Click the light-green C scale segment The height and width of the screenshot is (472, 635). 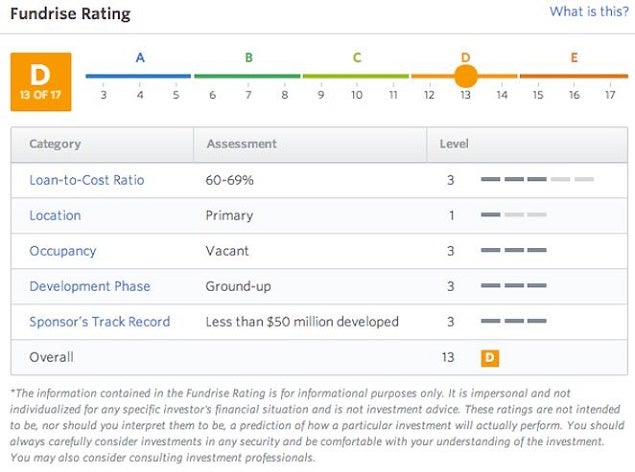pyautogui.click(x=356, y=76)
